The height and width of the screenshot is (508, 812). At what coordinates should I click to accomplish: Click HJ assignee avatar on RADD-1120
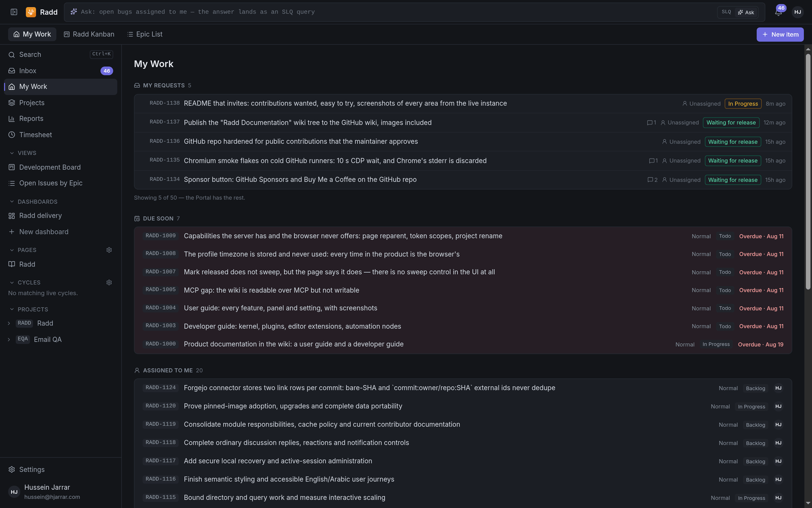coord(779,406)
